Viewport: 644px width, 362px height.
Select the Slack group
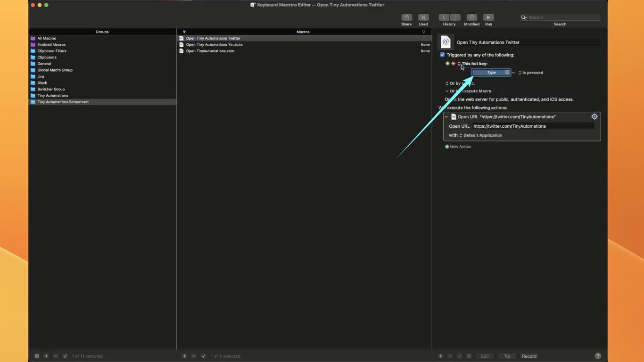pyautogui.click(x=102, y=83)
